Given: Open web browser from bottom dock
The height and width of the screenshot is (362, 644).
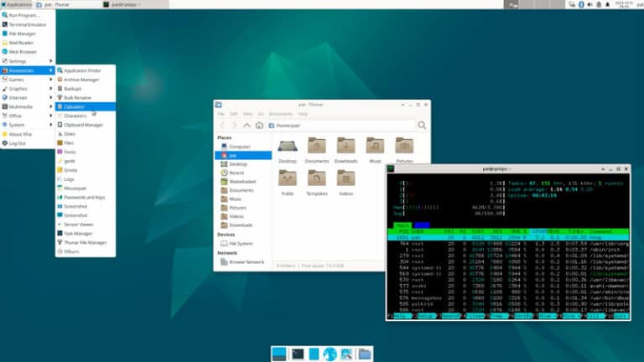Looking at the screenshot, I should 330,354.
